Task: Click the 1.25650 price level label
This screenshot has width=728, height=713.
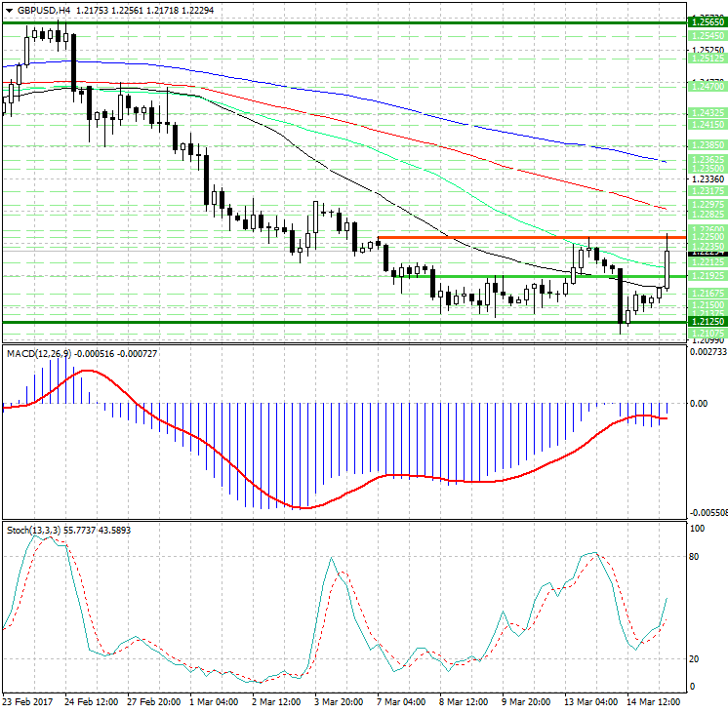Action: pyautogui.click(x=707, y=21)
